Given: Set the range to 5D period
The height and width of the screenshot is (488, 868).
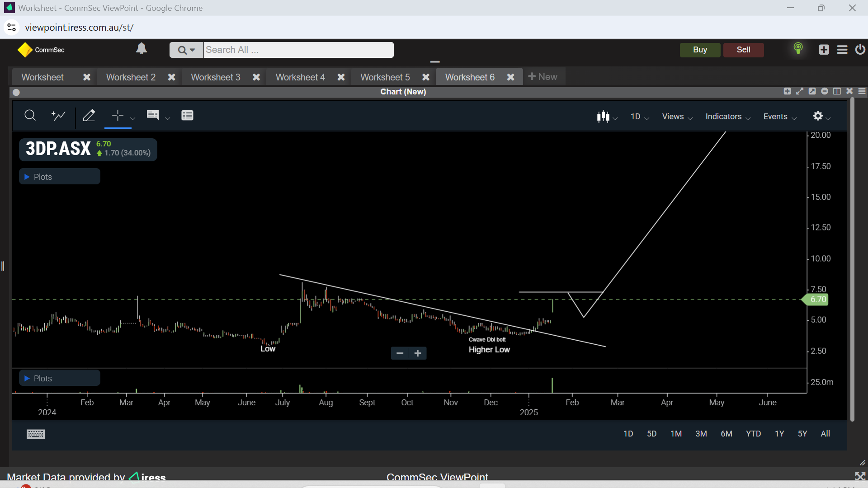Looking at the screenshot, I should tap(651, 434).
